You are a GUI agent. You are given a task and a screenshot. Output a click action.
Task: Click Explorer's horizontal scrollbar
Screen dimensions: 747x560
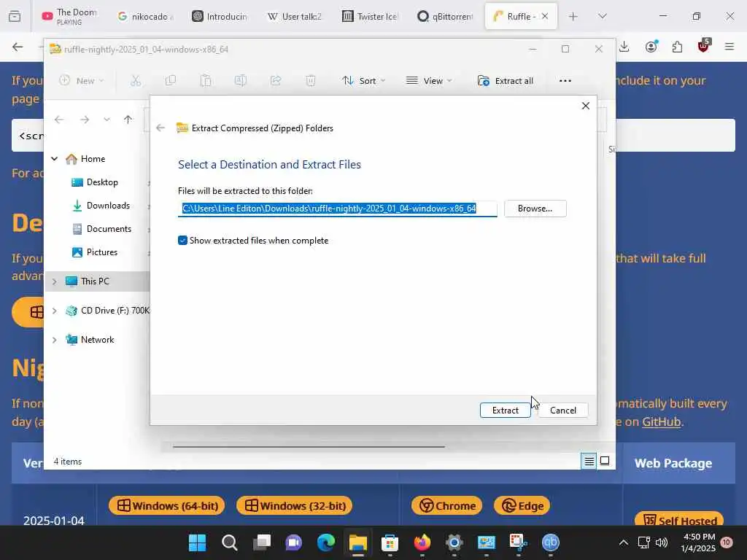point(309,447)
